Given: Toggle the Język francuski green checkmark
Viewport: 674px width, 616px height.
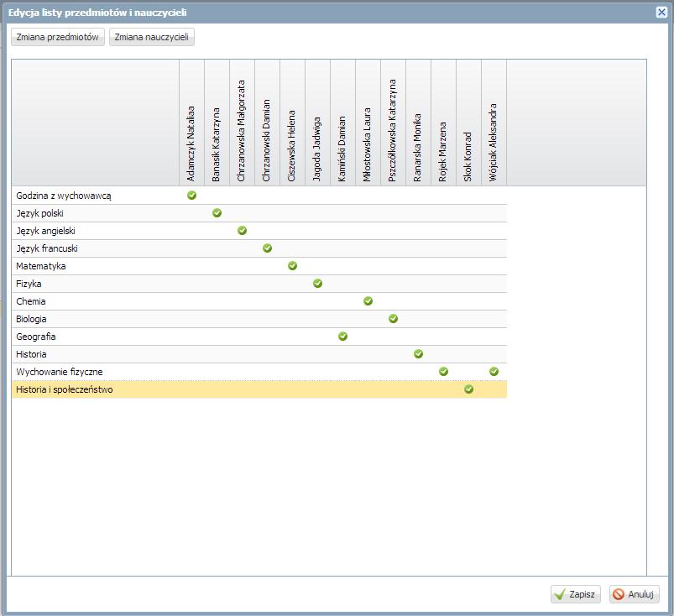Looking at the screenshot, I should tap(268, 248).
